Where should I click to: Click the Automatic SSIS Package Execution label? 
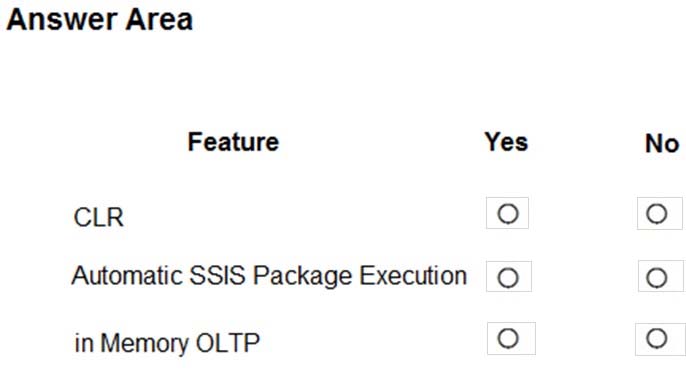click(x=269, y=276)
